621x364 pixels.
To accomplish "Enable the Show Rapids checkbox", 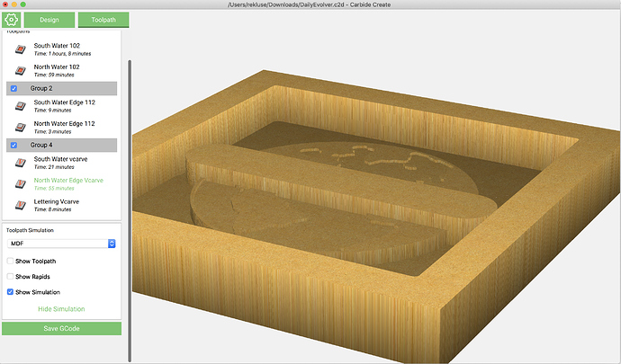I will [x=10, y=276].
